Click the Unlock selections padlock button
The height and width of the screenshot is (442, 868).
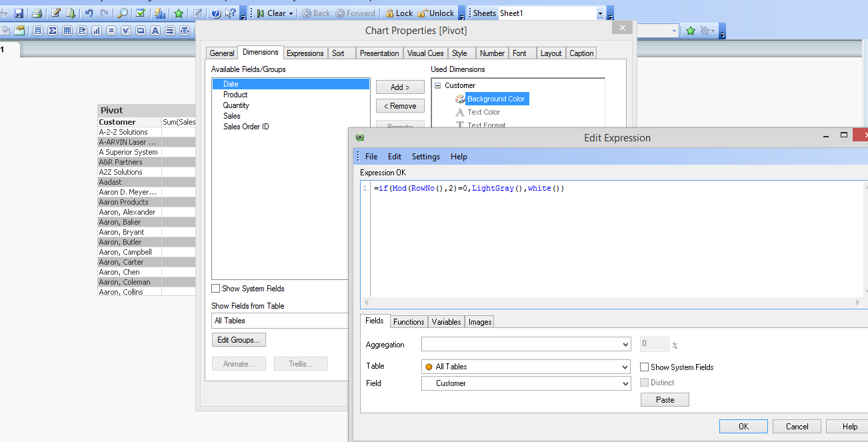pyautogui.click(x=436, y=13)
